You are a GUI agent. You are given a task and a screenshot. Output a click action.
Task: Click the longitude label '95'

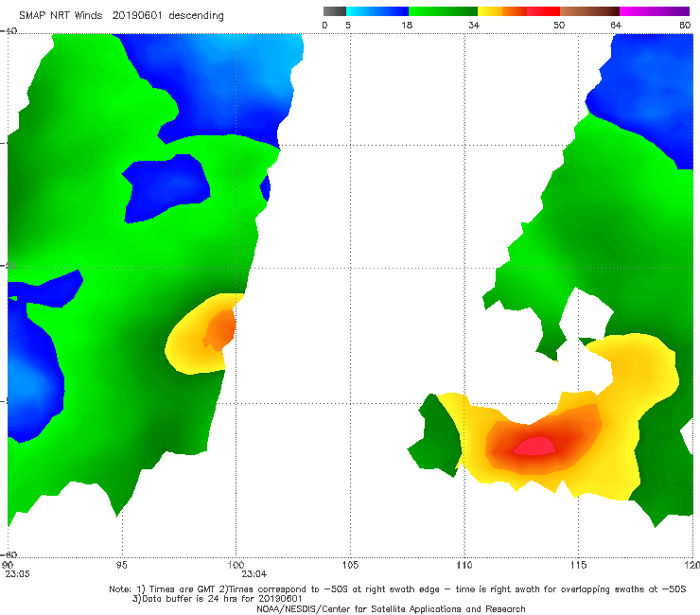pyautogui.click(x=121, y=565)
